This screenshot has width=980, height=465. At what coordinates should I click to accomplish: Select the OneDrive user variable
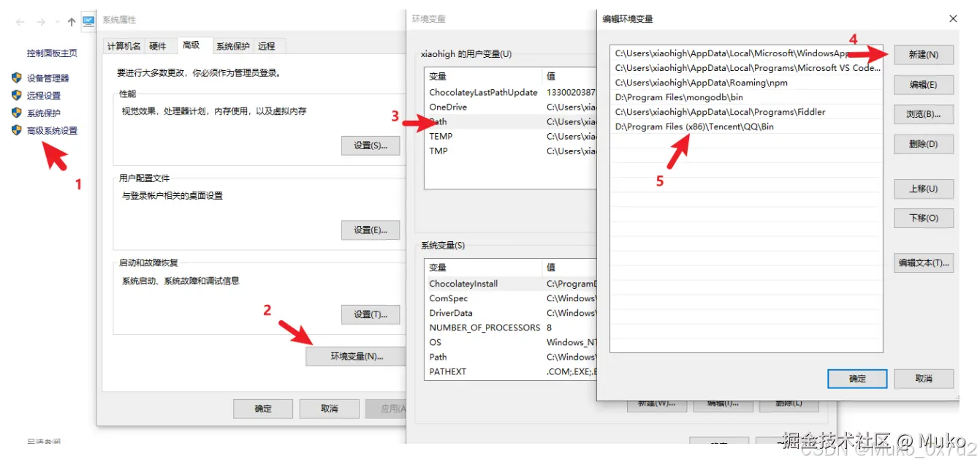click(512, 107)
